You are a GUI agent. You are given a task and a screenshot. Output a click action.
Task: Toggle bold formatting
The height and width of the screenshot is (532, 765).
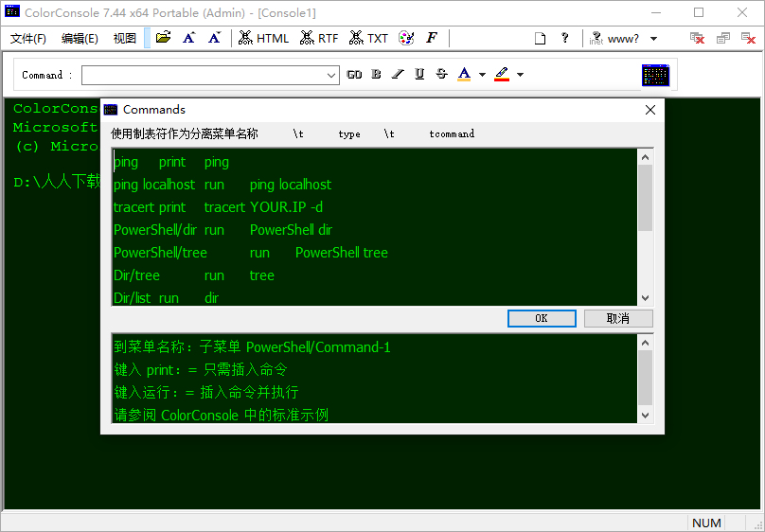376,74
